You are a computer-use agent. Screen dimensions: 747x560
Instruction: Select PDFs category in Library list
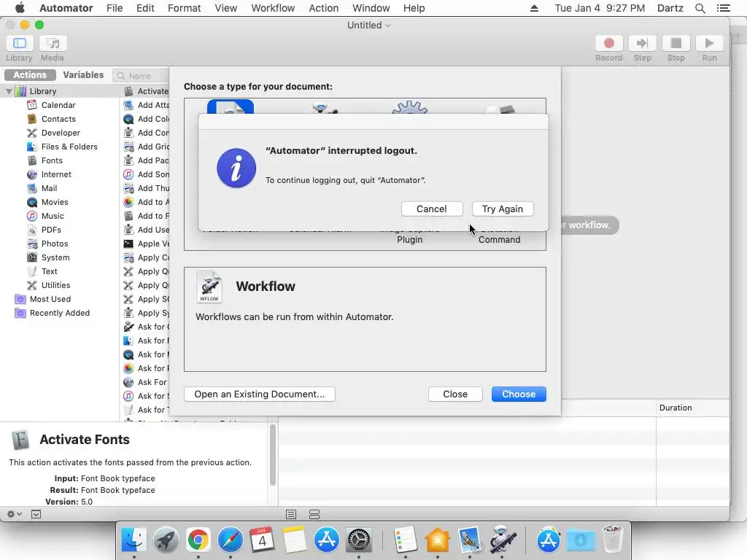51,230
